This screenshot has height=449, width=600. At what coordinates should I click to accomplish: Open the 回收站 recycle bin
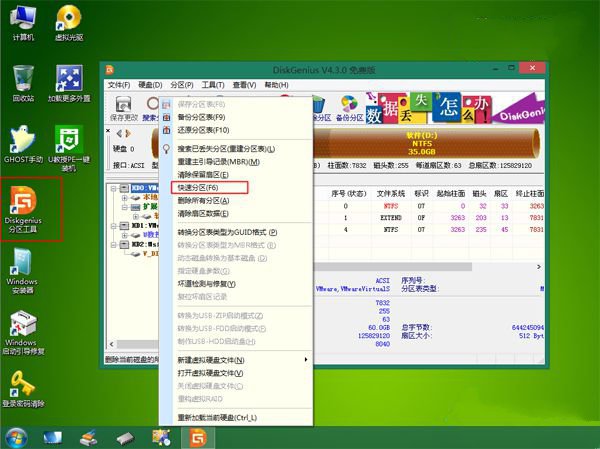click(x=23, y=83)
